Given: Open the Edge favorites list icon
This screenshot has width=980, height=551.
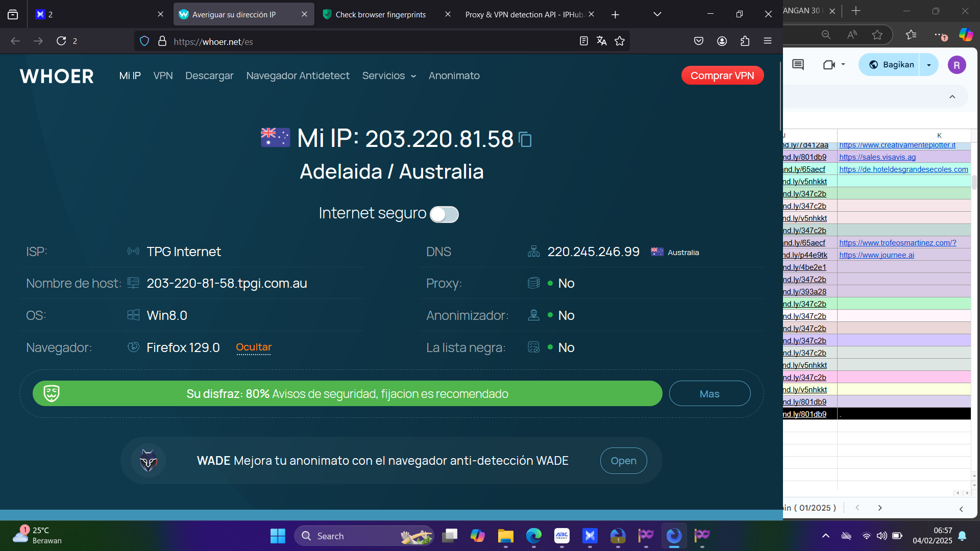Looking at the screenshot, I should [x=911, y=35].
